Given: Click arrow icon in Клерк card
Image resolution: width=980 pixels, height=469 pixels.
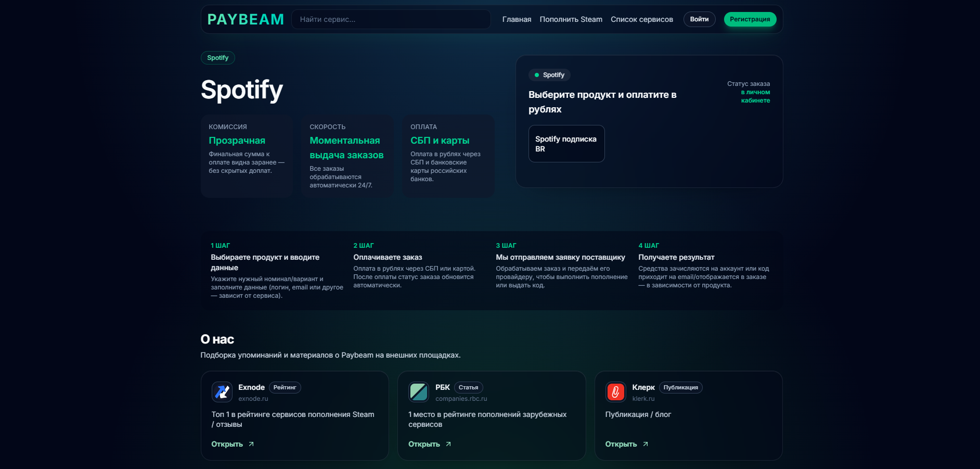Looking at the screenshot, I should click(646, 444).
